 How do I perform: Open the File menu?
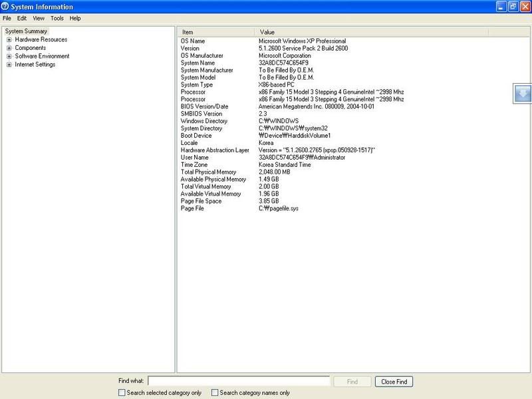7,19
